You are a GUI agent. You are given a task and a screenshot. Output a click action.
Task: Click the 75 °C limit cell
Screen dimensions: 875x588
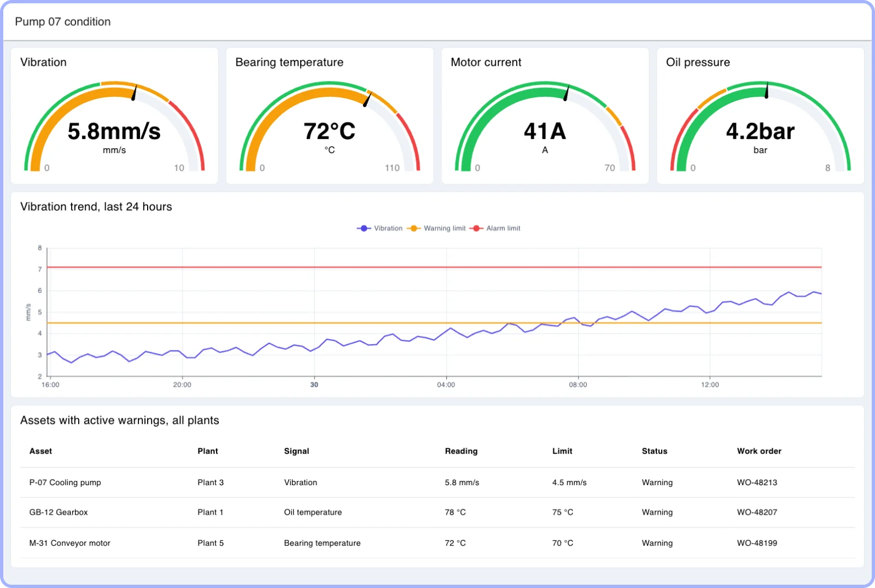(x=563, y=513)
